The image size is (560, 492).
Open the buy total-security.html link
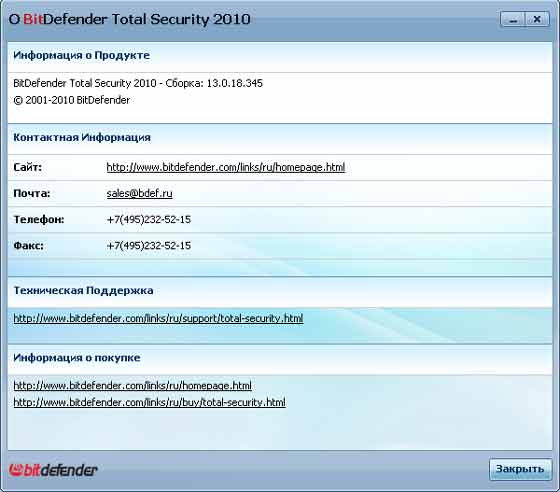(149, 402)
